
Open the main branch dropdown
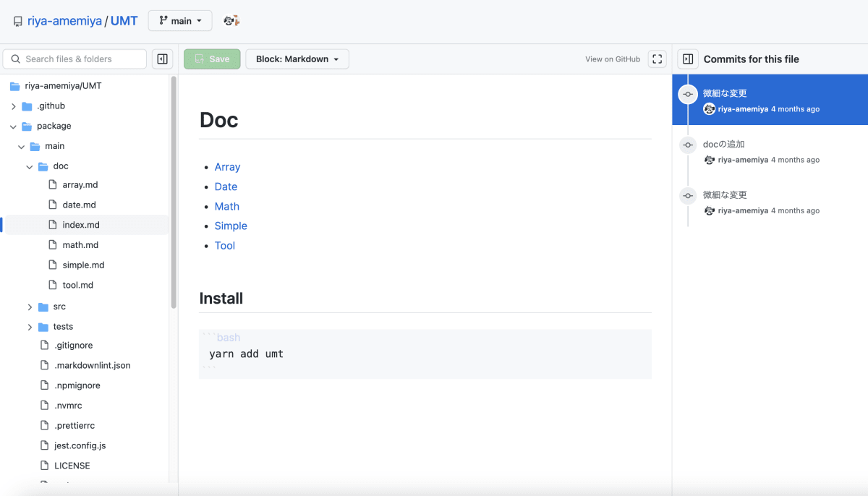180,21
